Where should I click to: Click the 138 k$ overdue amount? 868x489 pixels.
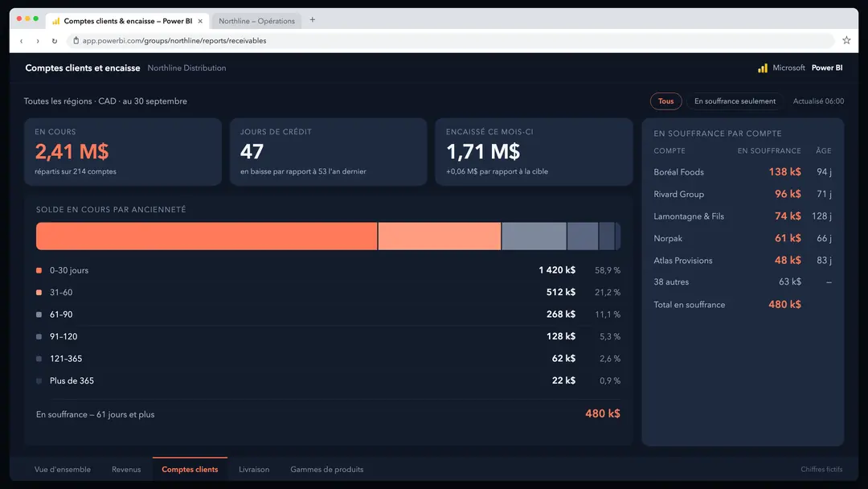tap(784, 172)
